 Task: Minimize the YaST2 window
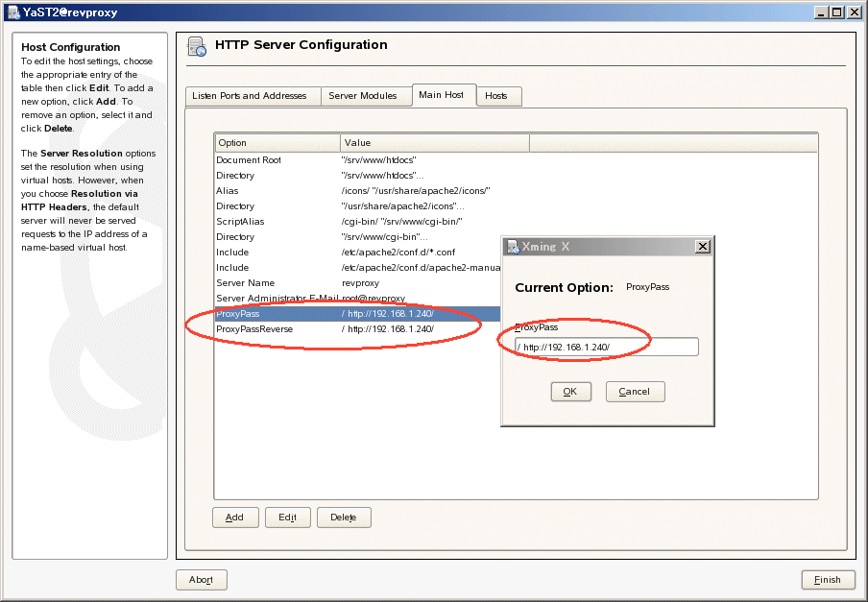tap(822, 12)
